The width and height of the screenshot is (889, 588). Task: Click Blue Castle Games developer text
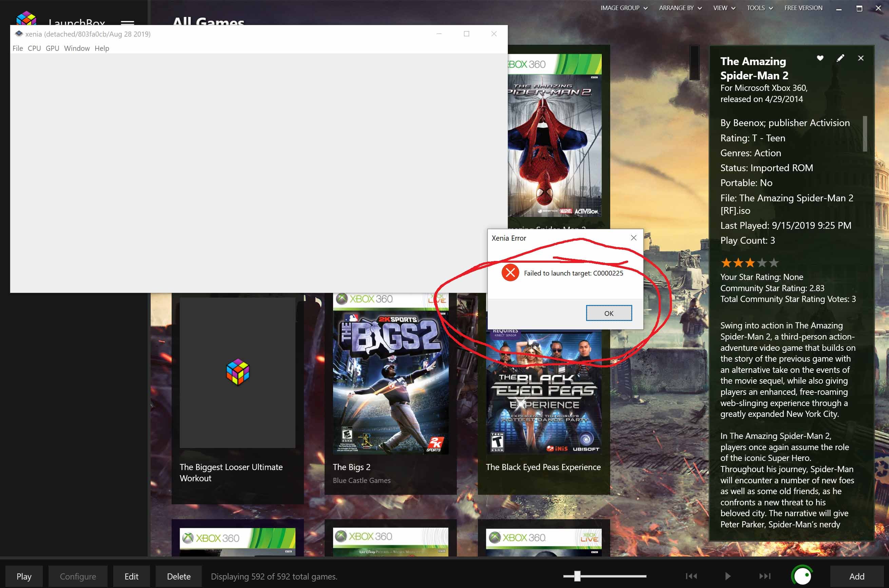361,480
